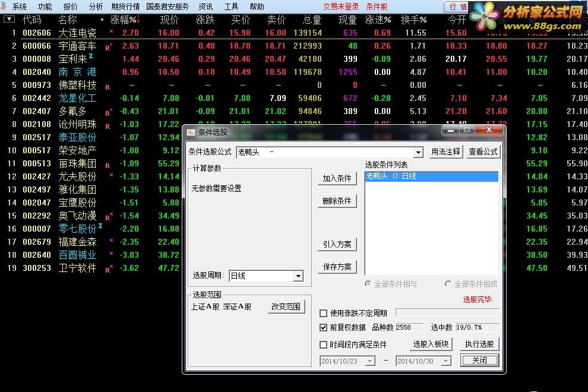Open the 功能 menu
Screen dimensions: 588x392
[x=45, y=7]
